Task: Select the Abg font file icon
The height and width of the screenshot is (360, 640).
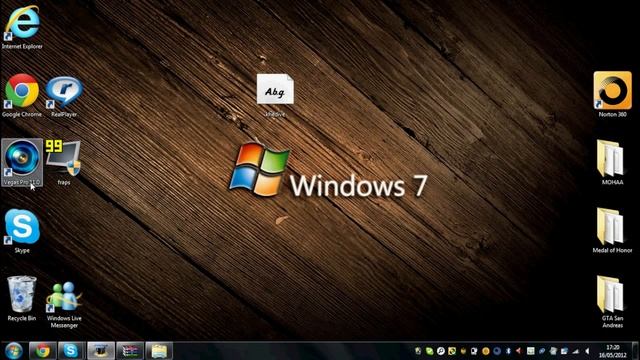Action: pyautogui.click(x=275, y=96)
